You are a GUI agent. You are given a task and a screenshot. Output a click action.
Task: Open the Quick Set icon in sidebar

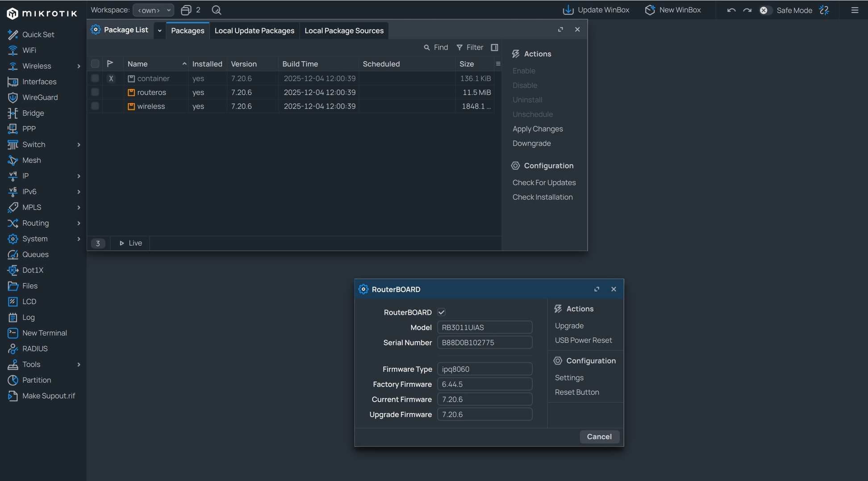(13, 34)
